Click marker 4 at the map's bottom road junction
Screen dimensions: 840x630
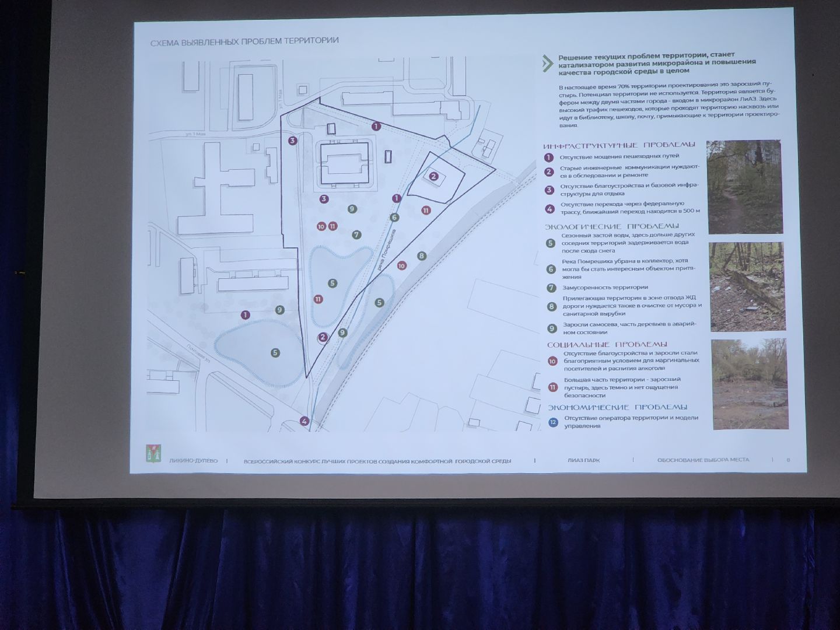[304, 421]
